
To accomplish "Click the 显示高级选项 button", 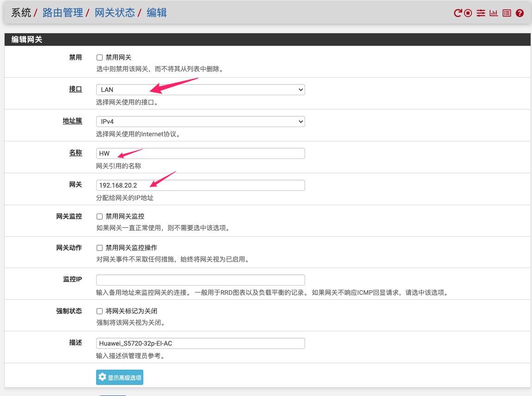I will [120, 378].
